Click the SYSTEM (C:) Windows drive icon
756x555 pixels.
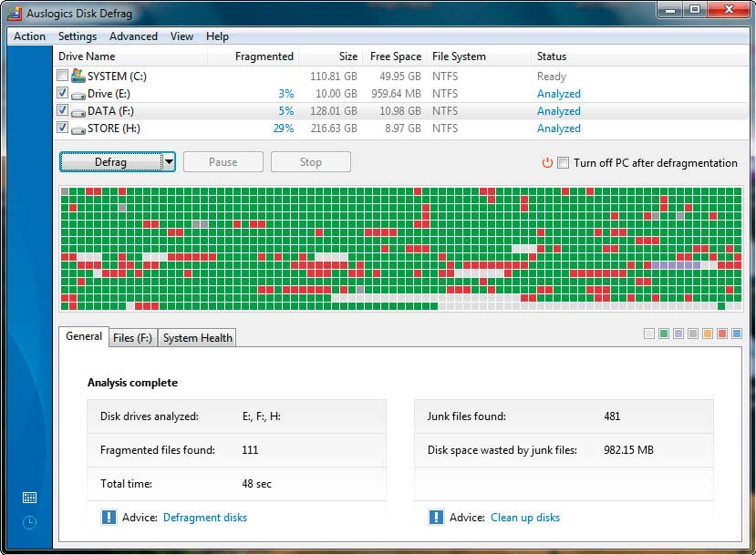[78, 75]
